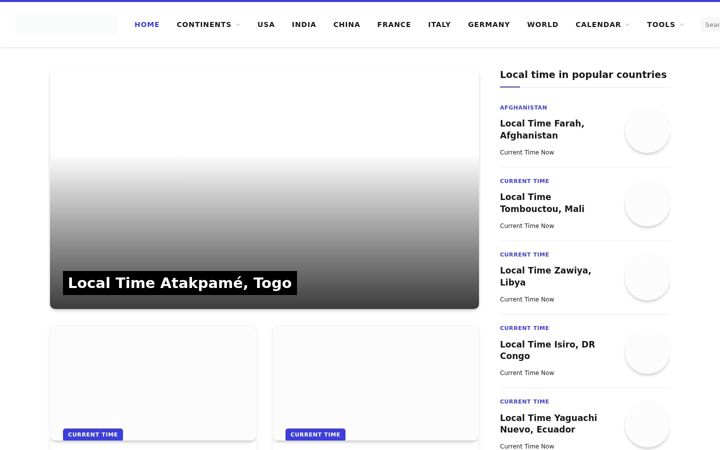Focus the Search input field

710,24
